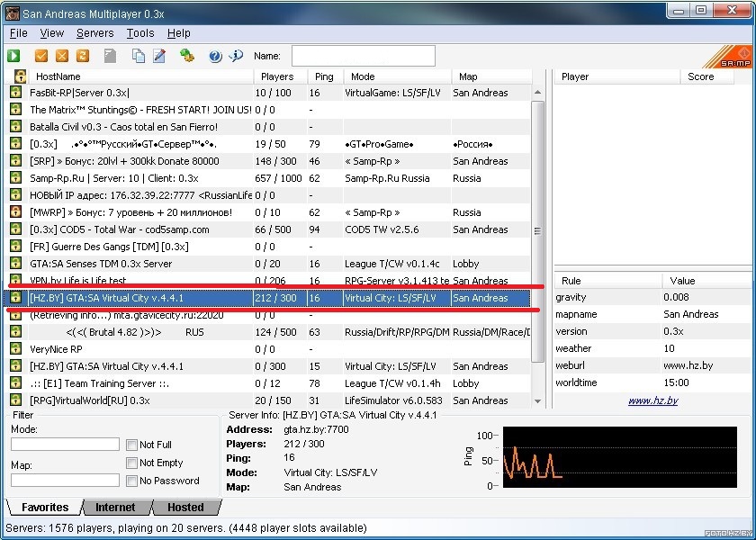Click the orange X Delete Server icon
Screen dimensions: 756x540
coord(62,56)
